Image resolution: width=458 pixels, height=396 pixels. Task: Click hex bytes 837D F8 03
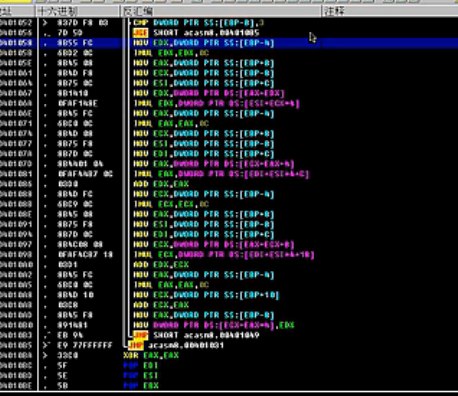coord(83,23)
